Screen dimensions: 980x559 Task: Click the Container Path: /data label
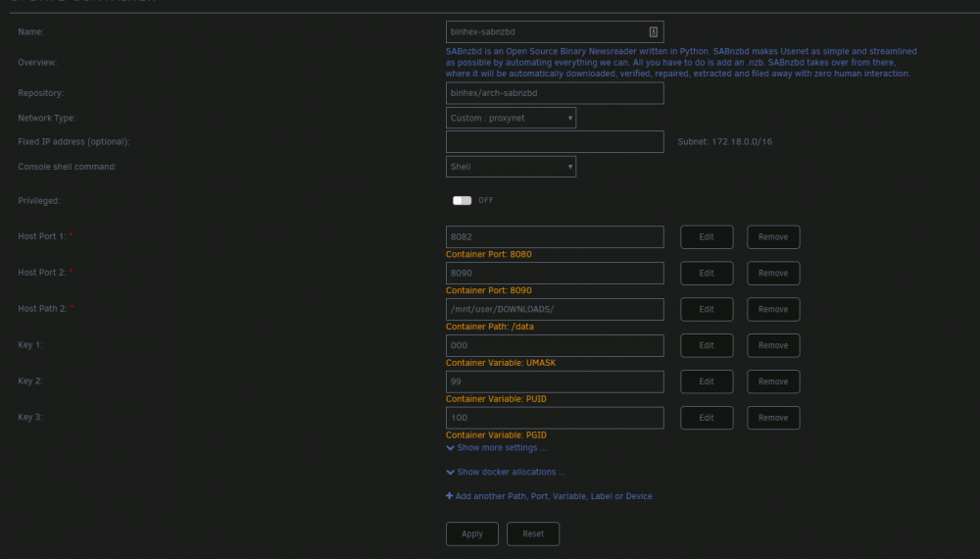(x=489, y=327)
